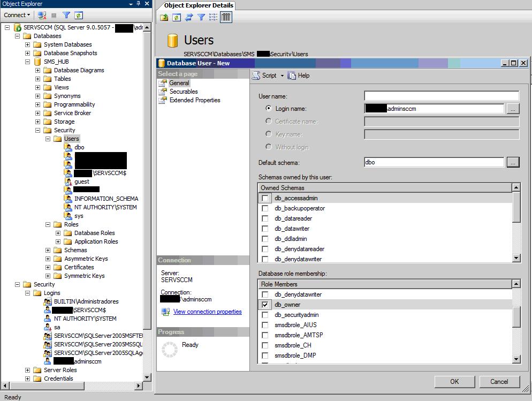Open the Securables page
The image size is (532, 401).
click(x=184, y=91)
